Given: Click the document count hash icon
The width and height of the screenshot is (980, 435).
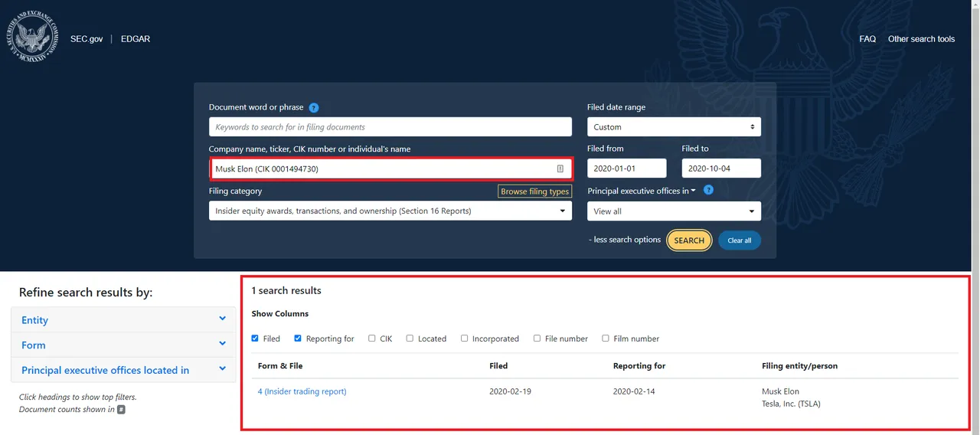Looking at the screenshot, I should click(x=121, y=410).
